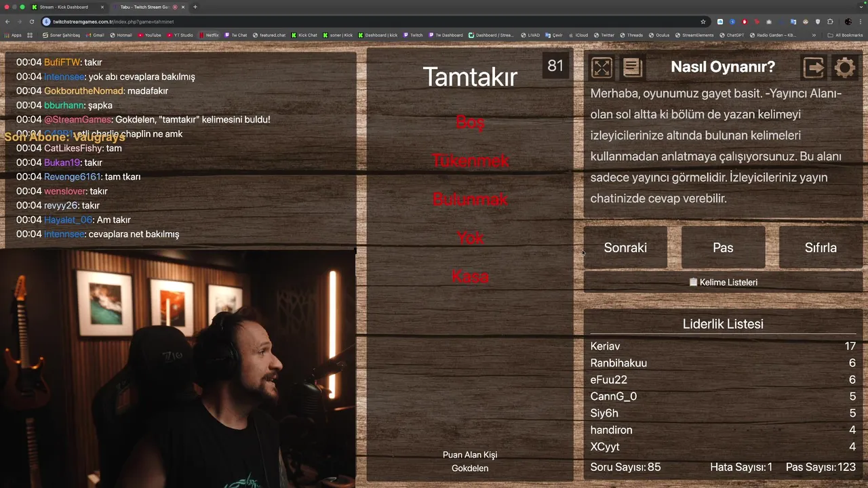Open the All Bookmarks folder
868x488 pixels.
(x=845, y=35)
